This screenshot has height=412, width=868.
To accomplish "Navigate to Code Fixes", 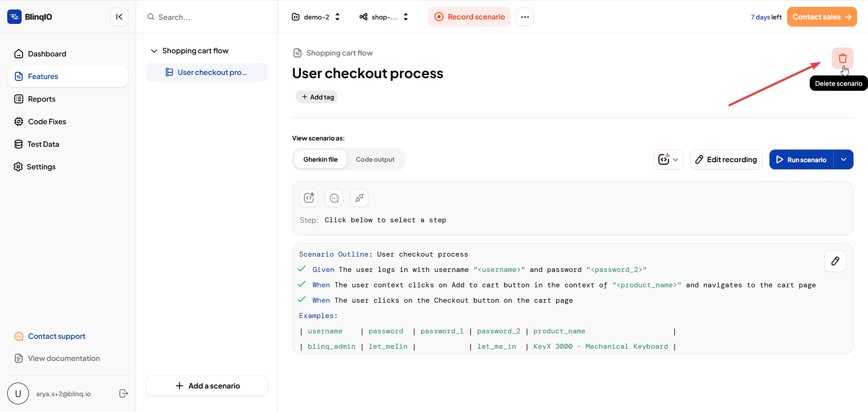I will click(x=68, y=122).
